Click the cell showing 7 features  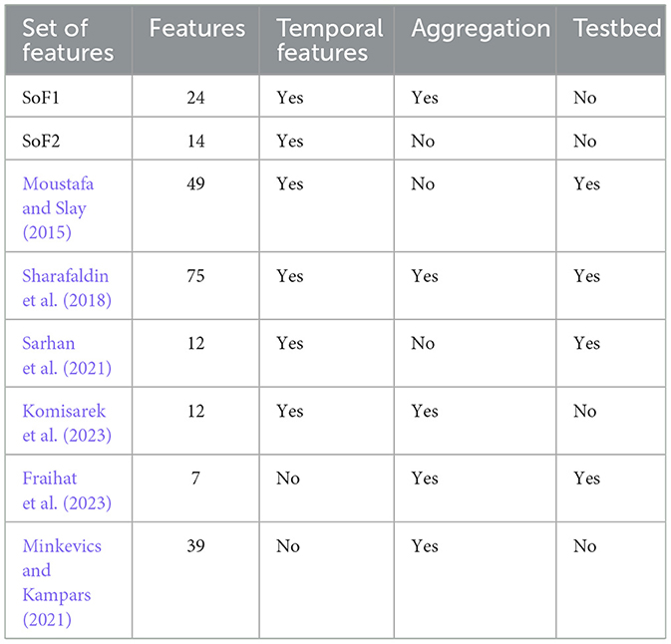pos(195,479)
